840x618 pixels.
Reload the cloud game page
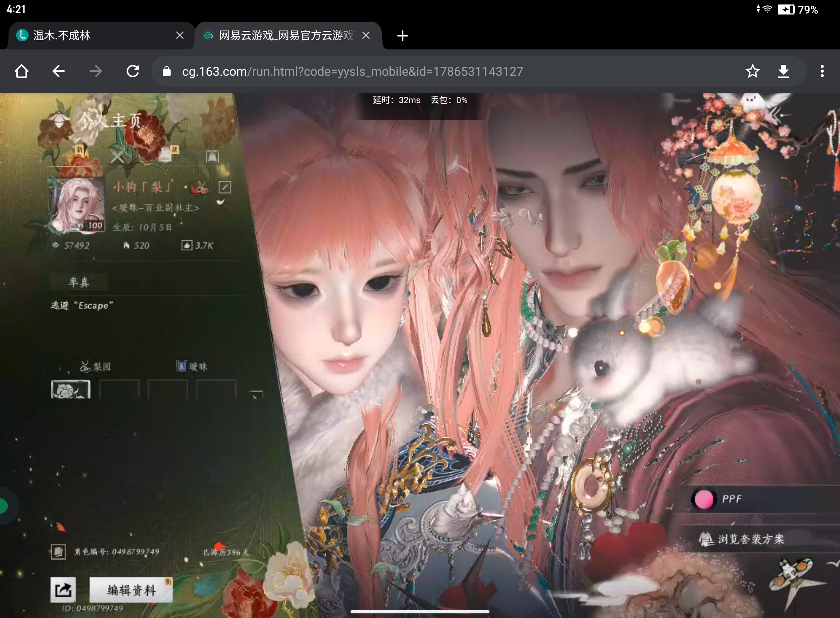[133, 71]
